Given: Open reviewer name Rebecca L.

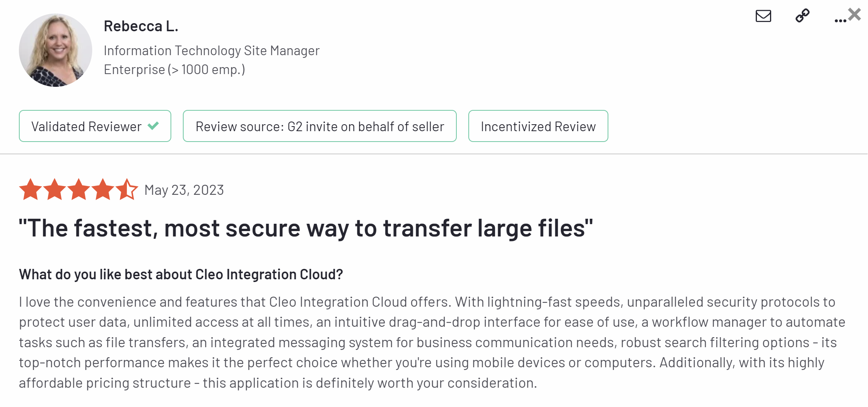Looking at the screenshot, I should [x=141, y=26].
